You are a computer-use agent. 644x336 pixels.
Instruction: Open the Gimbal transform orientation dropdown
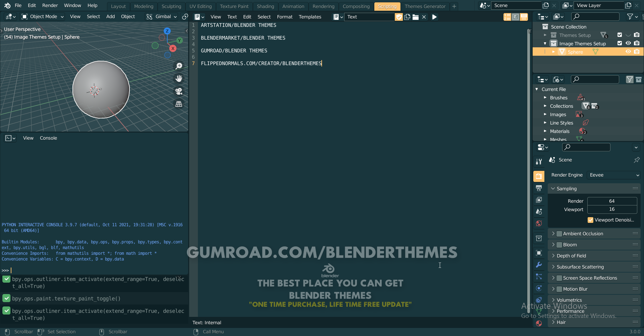click(162, 16)
